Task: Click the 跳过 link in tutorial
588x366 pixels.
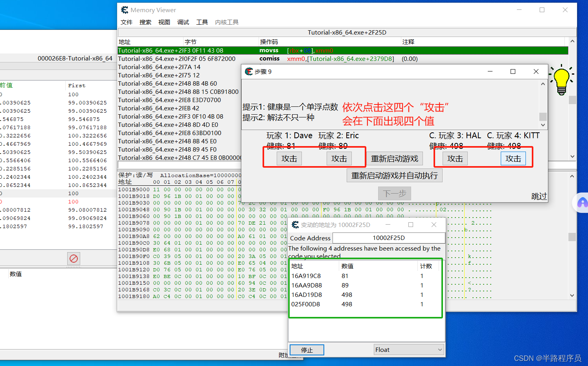Action: point(539,196)
